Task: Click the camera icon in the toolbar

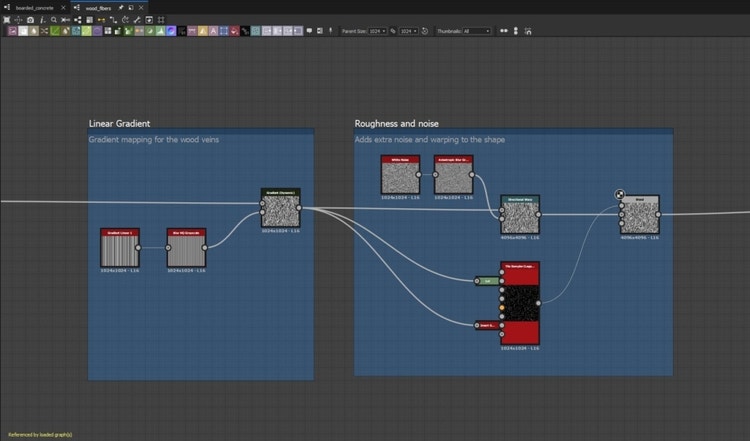Action: 30,20
